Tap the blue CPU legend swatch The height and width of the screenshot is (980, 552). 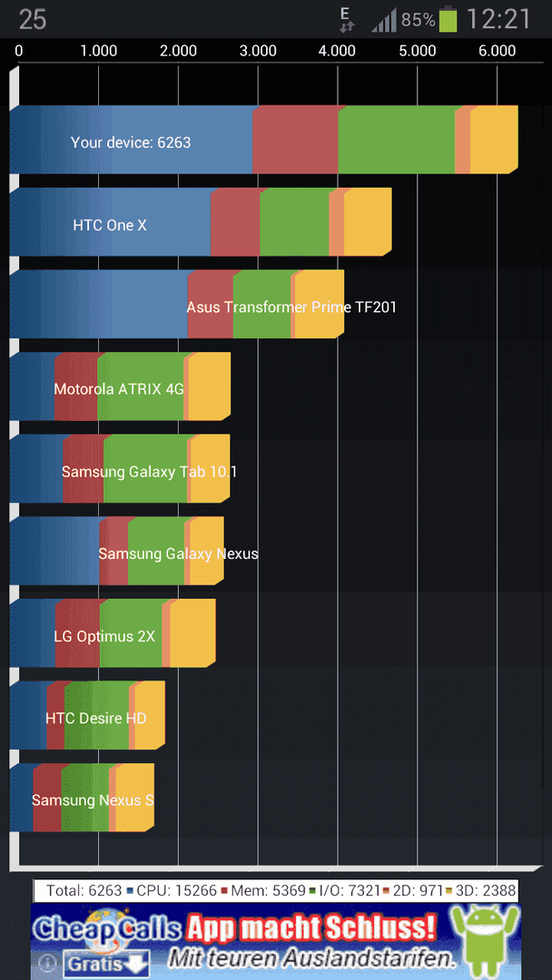(x=130, y=891)
